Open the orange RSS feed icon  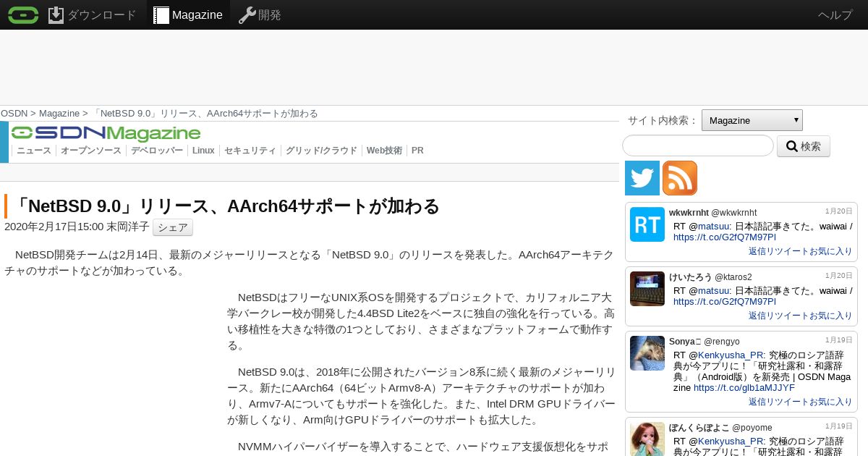point(680,178)
